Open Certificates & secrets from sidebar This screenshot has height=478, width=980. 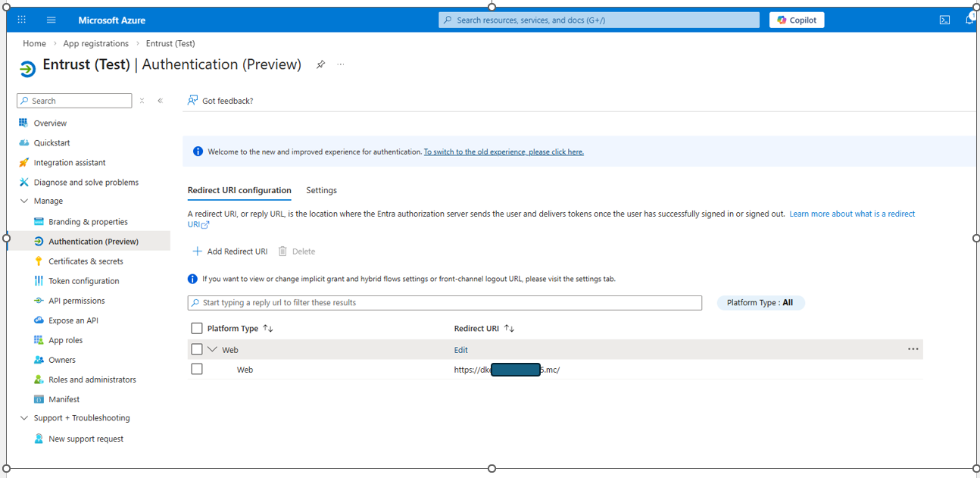[86, 261]
